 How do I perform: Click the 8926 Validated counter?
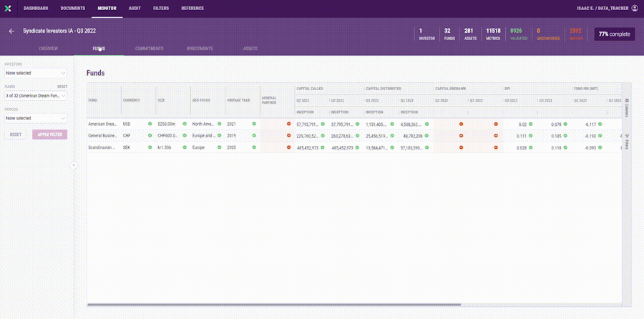pos(519,34)
